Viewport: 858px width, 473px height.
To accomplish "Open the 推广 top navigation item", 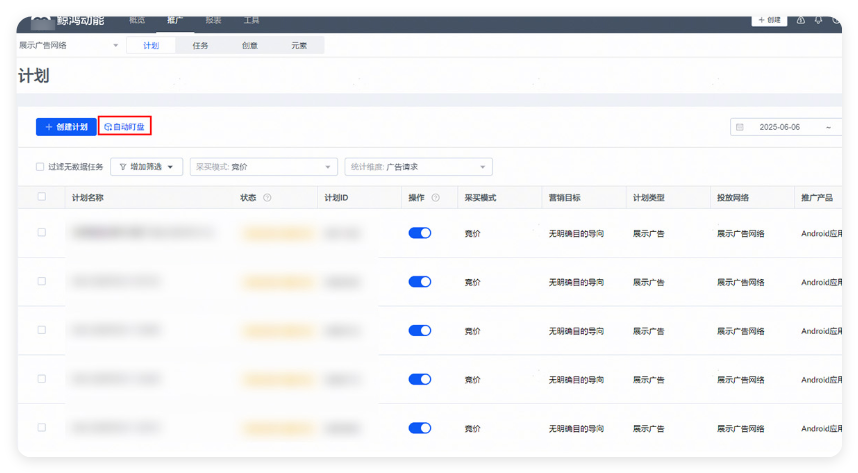I will click(175, 20).
